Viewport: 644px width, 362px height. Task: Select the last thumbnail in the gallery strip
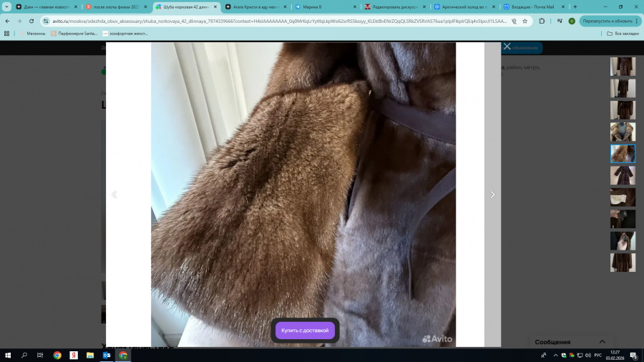(622, 263)
